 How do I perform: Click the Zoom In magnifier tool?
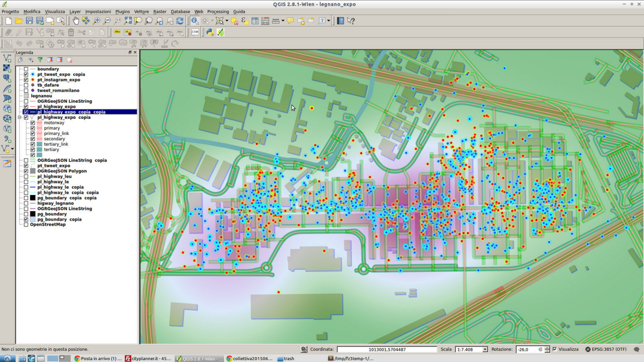(97, 21)
